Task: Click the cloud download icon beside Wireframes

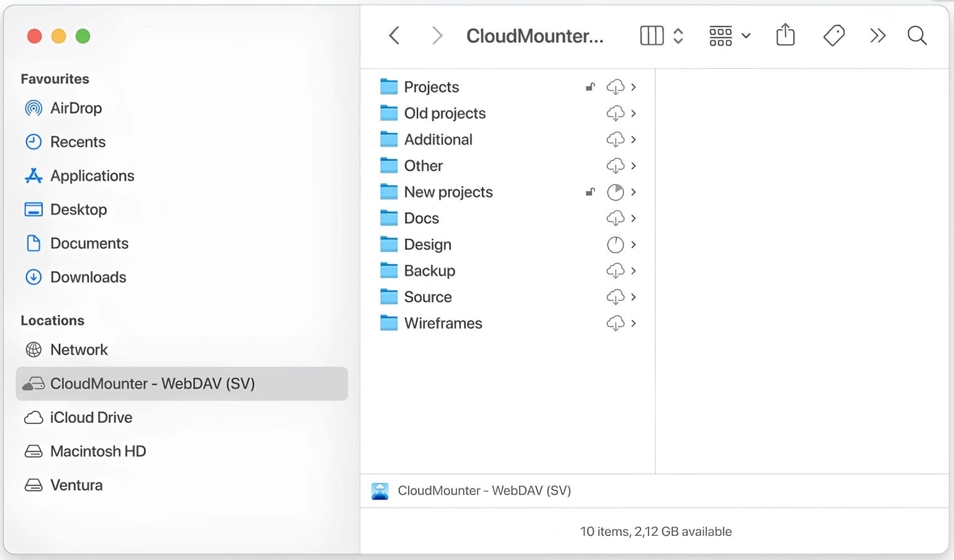Action: [x=616, y=323]
